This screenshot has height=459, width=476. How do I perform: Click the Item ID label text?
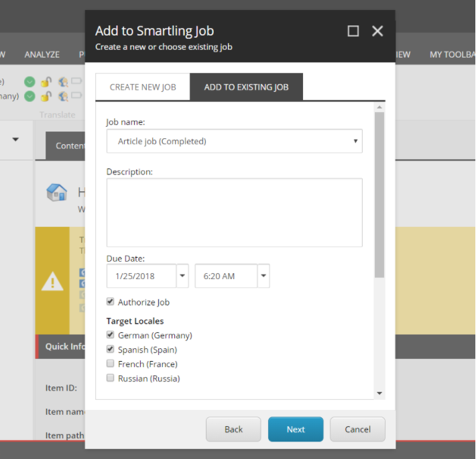(61, 388)
